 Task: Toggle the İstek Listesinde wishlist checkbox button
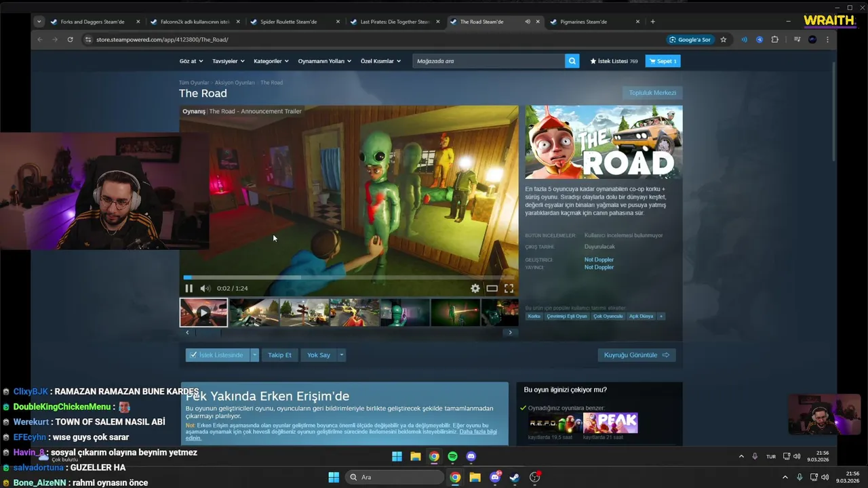218,355
